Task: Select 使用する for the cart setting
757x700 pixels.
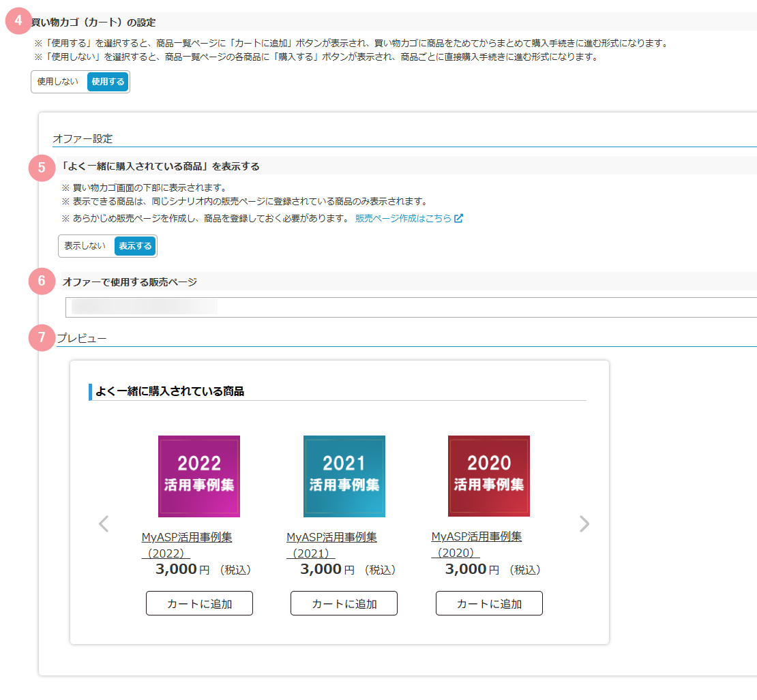Action: click(108, 82)
